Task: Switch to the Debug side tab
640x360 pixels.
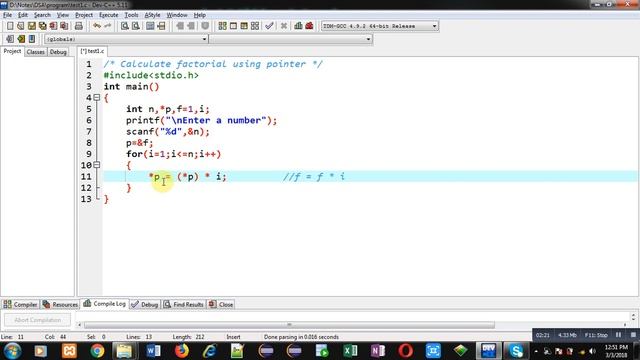Action: [x=58, y=52]
